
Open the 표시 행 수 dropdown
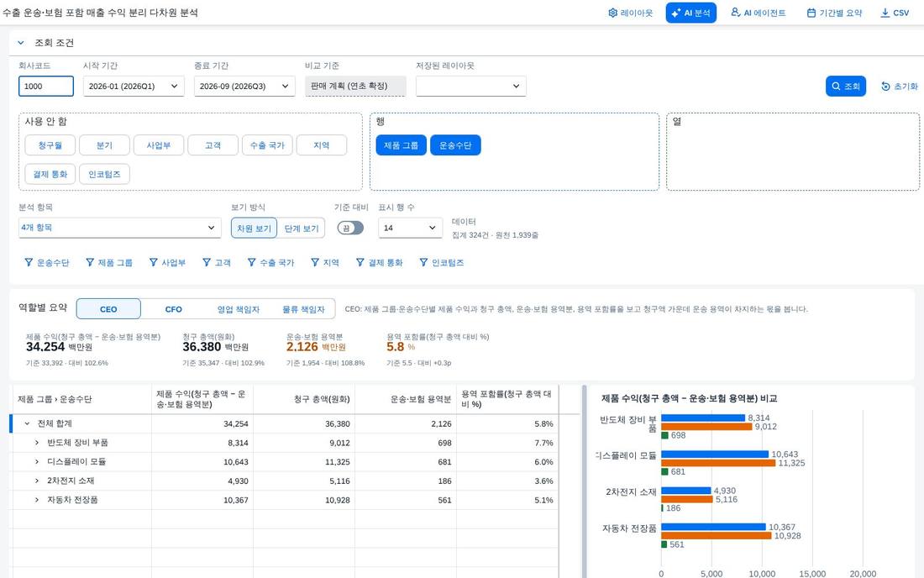410,228
